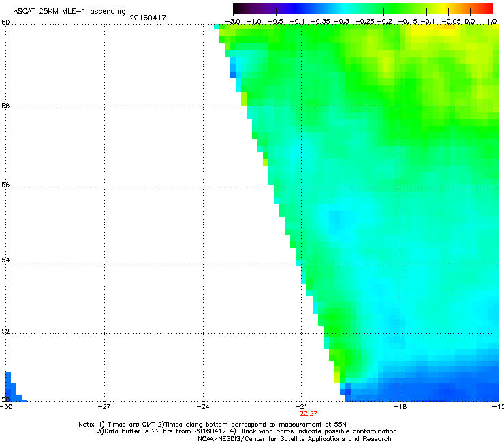The width and height of the screenshot is (504, 443).
Task: Click the date 20160417 under the title
Action: pos(148,18)
